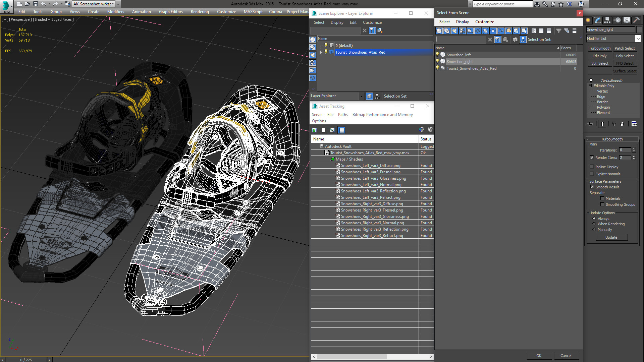Viewport: 644px width, 362px height.
Task: Toggle lightbulb visibility of 0 (default) layer
Action: (x=325, y=45)
